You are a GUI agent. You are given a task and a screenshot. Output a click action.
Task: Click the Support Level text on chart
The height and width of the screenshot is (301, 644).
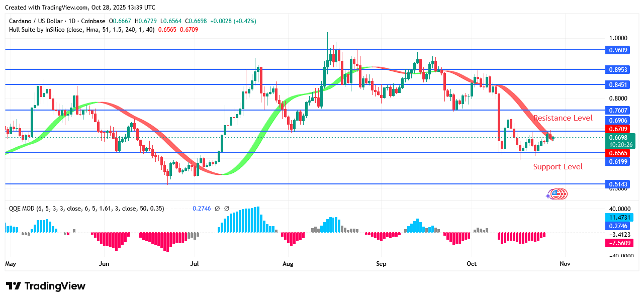558,166
